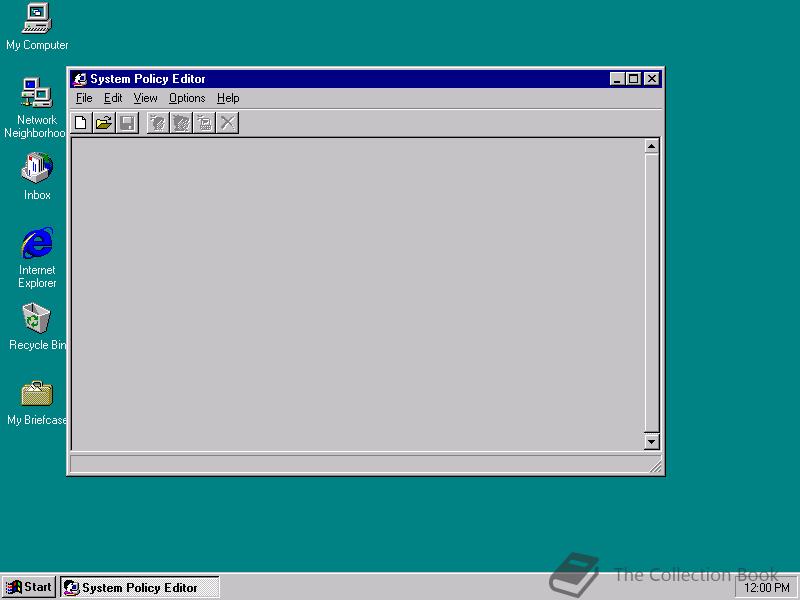Select the Internet Explorer desktop icon
800x600 pixels.
37,258
